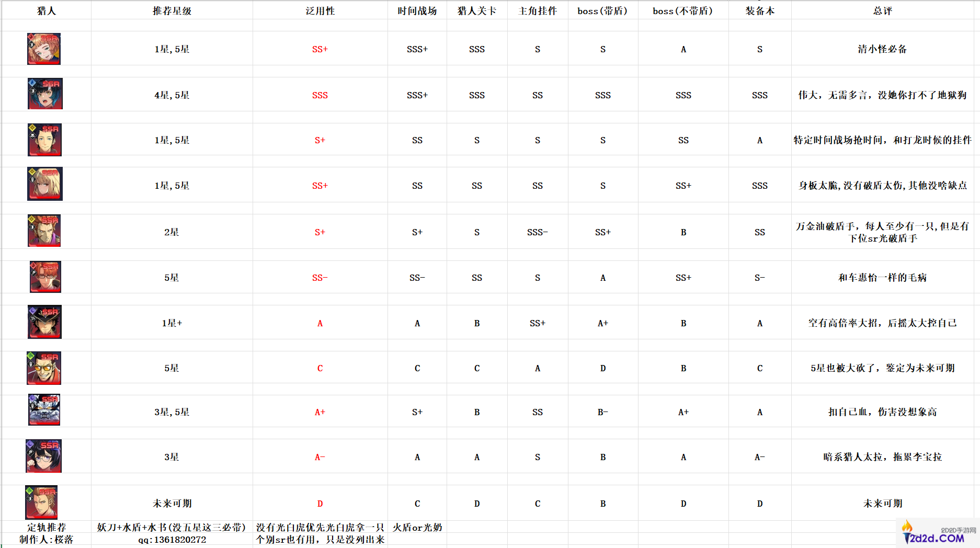Select the boss(不带盾) column header
This screenshot has width=980, height=548.
pyautogui.click(x=683, y=10)
